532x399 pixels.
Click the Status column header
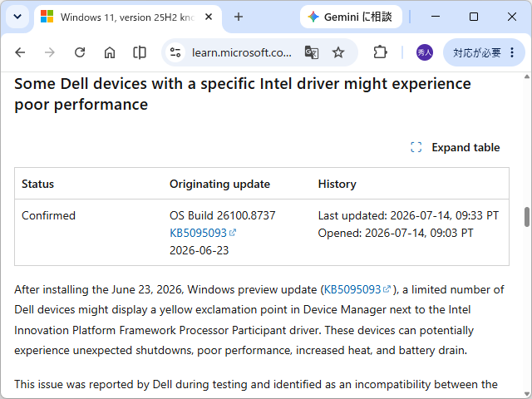pyautogui.click(x=37, y=184)
